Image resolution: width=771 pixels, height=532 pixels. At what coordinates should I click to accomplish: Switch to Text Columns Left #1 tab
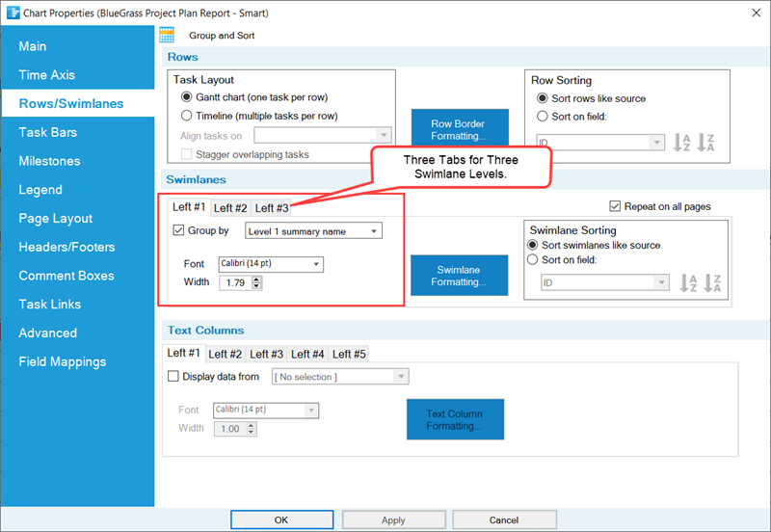point(183,353)
